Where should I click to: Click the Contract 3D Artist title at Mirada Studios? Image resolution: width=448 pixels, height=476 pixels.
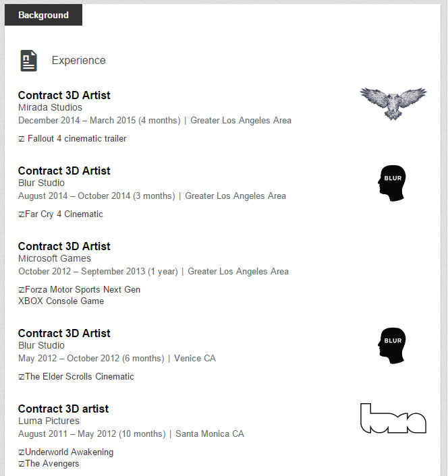tap(64, 95)
